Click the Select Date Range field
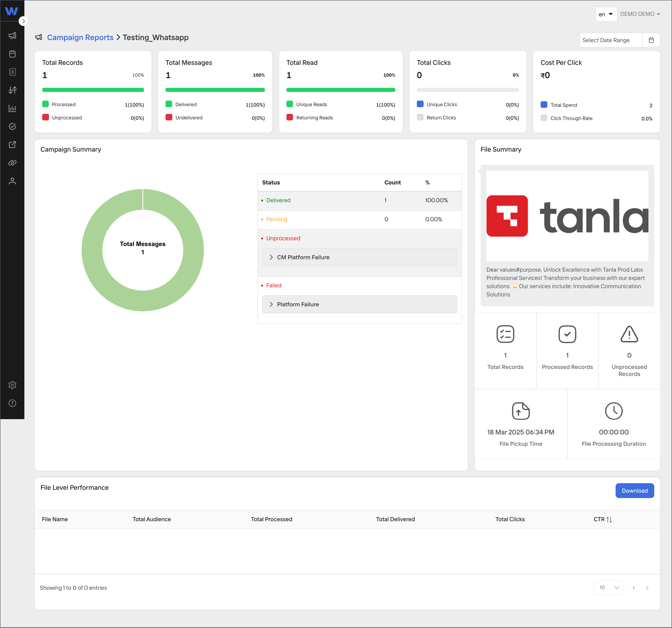Viewport: 672px width, 628px height. (x=610, y=40)
